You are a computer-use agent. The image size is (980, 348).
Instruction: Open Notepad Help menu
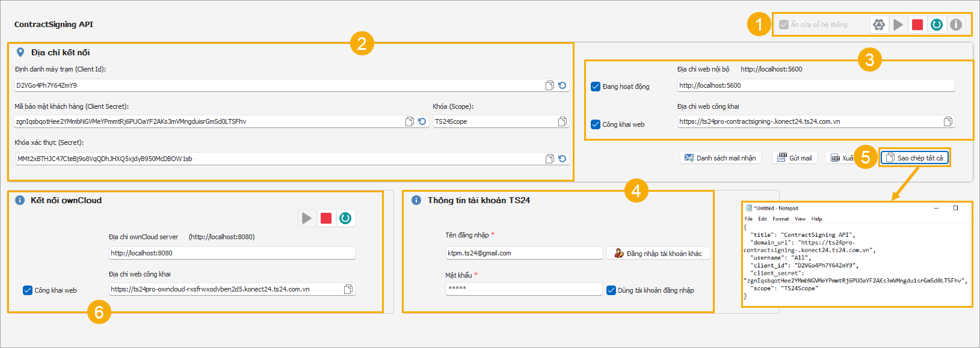816,219
